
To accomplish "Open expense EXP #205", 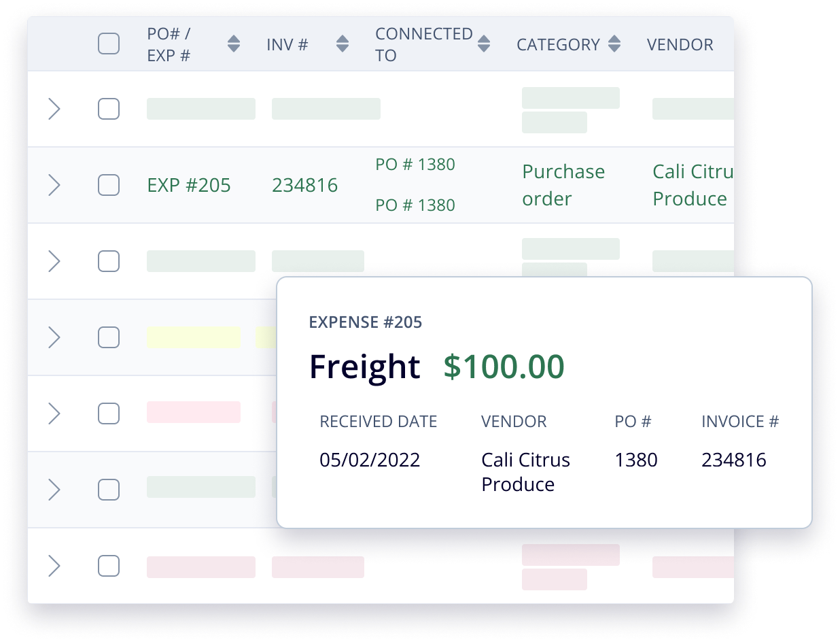I will [x=189, y=185].
